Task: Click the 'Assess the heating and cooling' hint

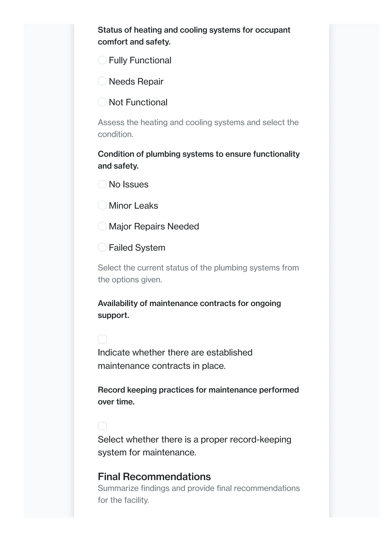Action: pyautogui.click(x=198, y=128)
